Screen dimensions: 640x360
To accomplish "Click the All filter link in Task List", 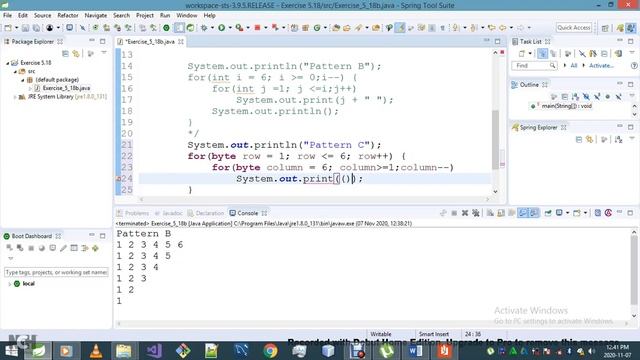I will tap(573, 66).
